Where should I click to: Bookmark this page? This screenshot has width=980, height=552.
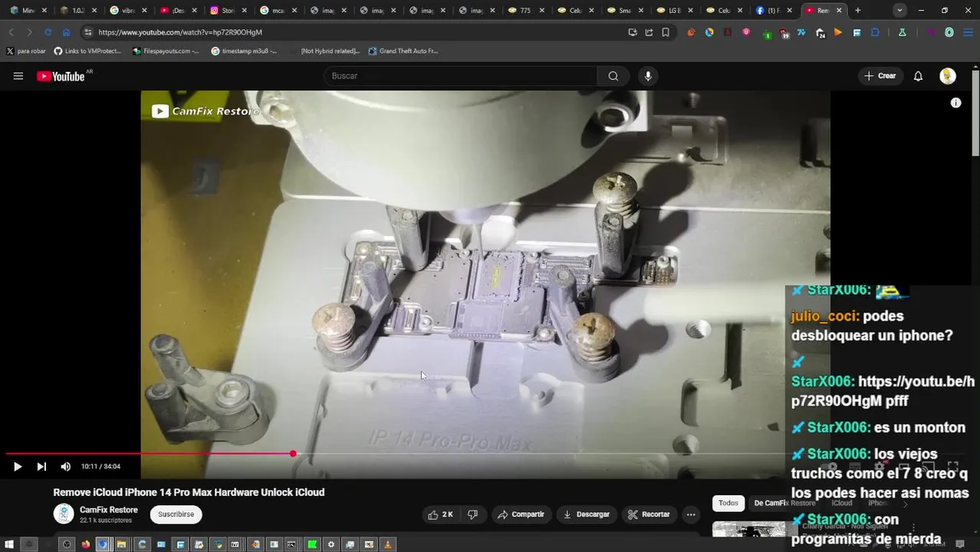tap(666, 32)
